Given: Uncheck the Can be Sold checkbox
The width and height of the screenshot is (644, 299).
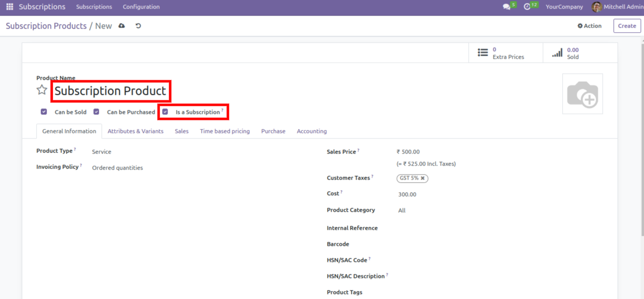Looking at the screenshot, I should click(x=44, y=112).
